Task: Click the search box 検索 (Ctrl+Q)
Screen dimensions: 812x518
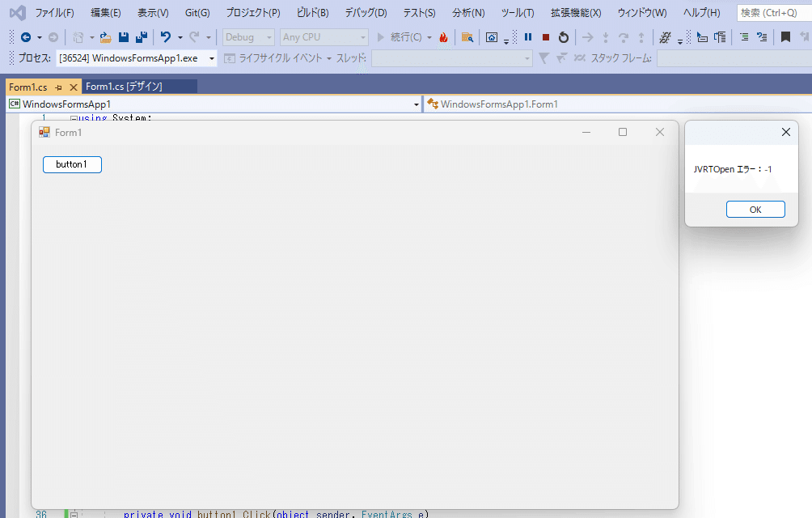Action: click(x=774, y=13)
